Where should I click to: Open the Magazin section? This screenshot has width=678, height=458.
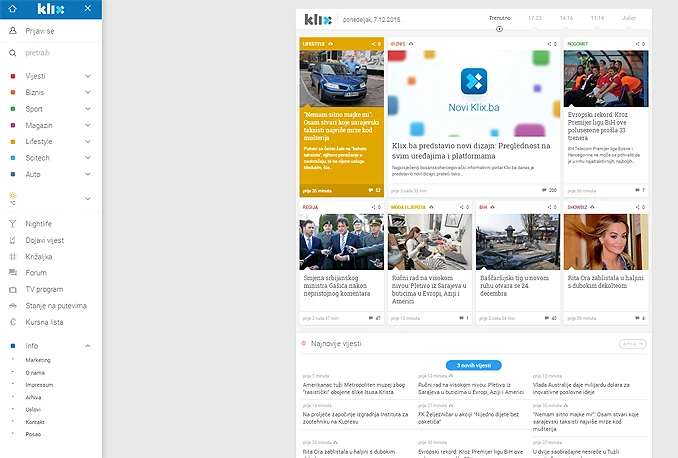coord(39,125)
